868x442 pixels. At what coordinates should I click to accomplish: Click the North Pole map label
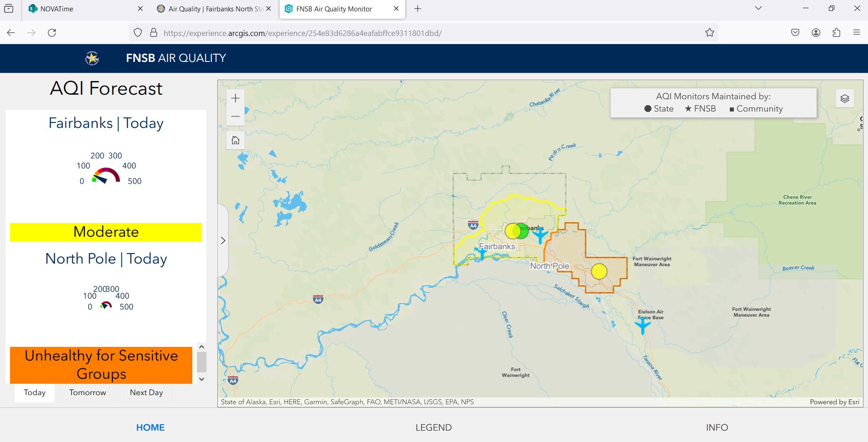click(x=550, y=266)
